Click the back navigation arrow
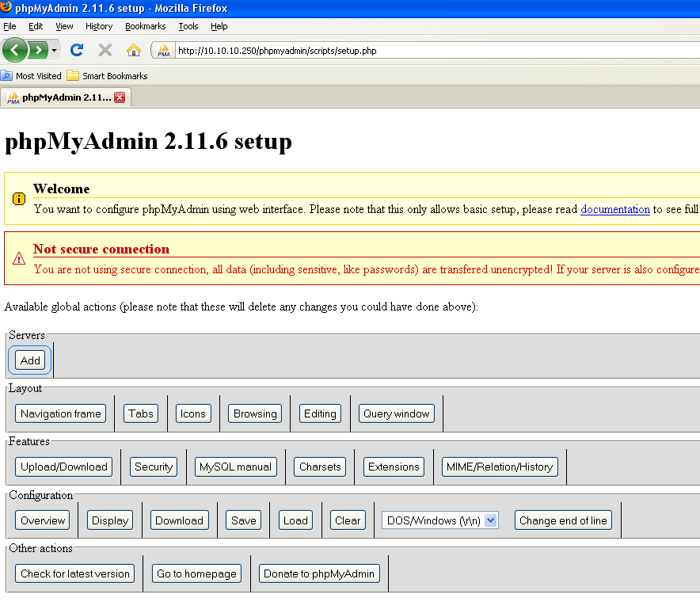 pyautogui.click(x=15, y=49)
